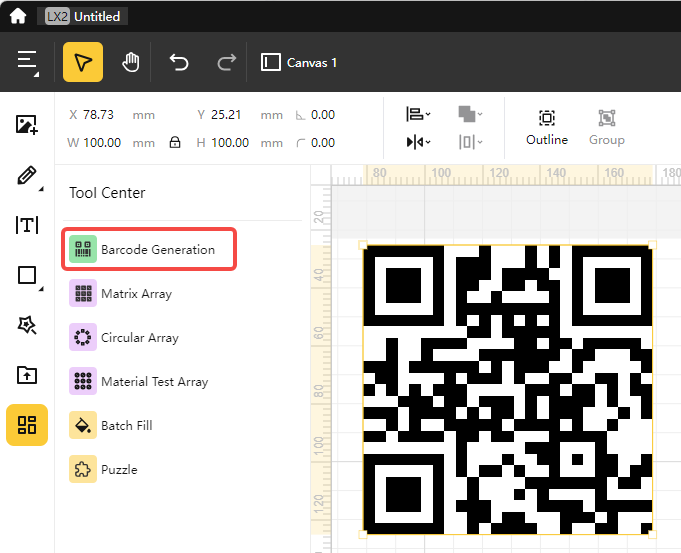
Task: Edit the height field 100.00
Action: (x=230, y=142)
